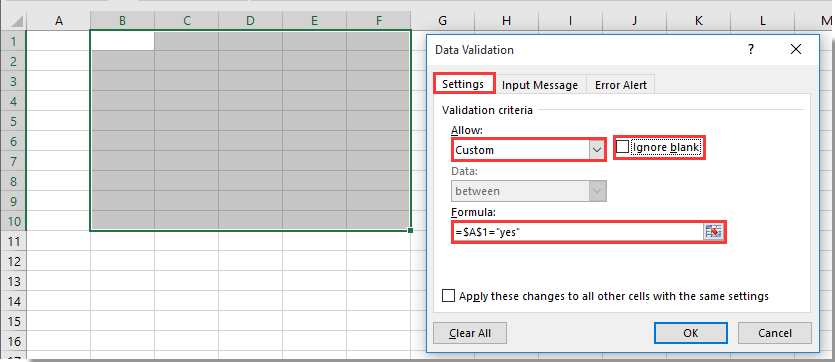Select row 10 header
Image resolution: width=835 pixels, height=362 pixels.
(13, 221)
